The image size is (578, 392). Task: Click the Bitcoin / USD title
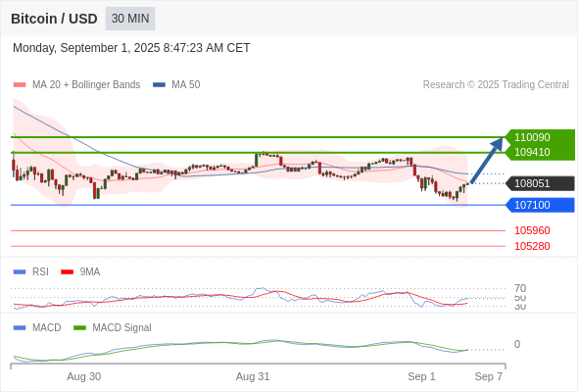[x=54, y=19]
